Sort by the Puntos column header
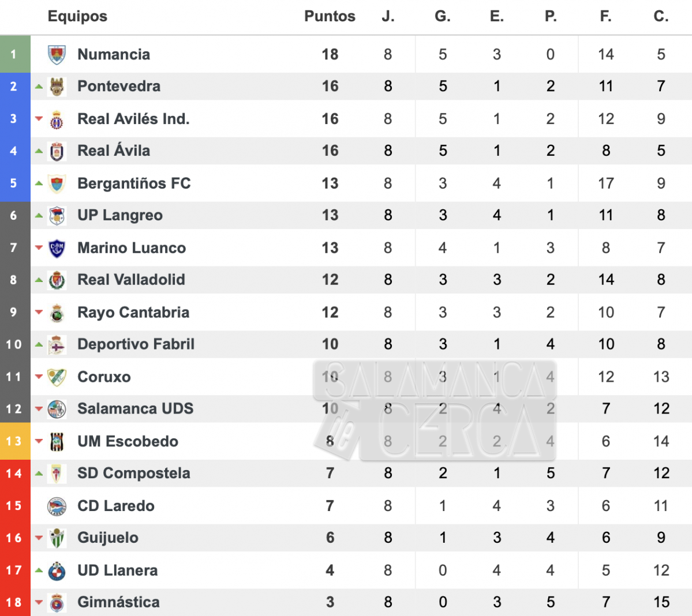Viewport: 692px width, 616px height. click(x=330, y=16)
